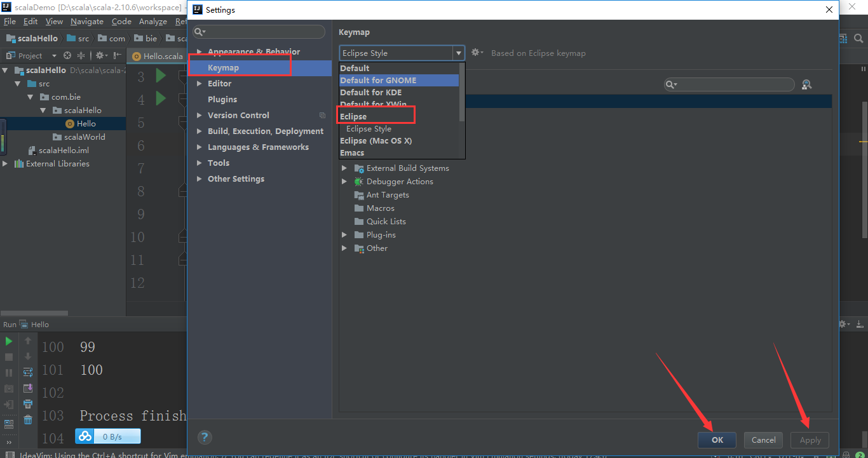Click the Help question mark in the Settings dialog
This screenshot has width=868, height=458.
coord(204,437)
